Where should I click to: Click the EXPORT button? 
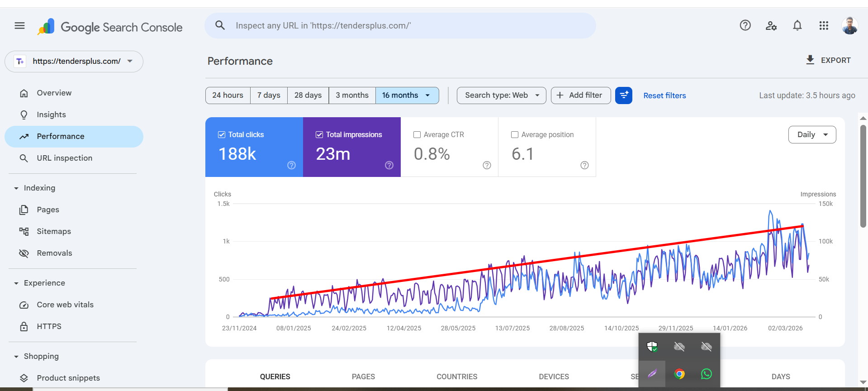click(x=828, y=60)
